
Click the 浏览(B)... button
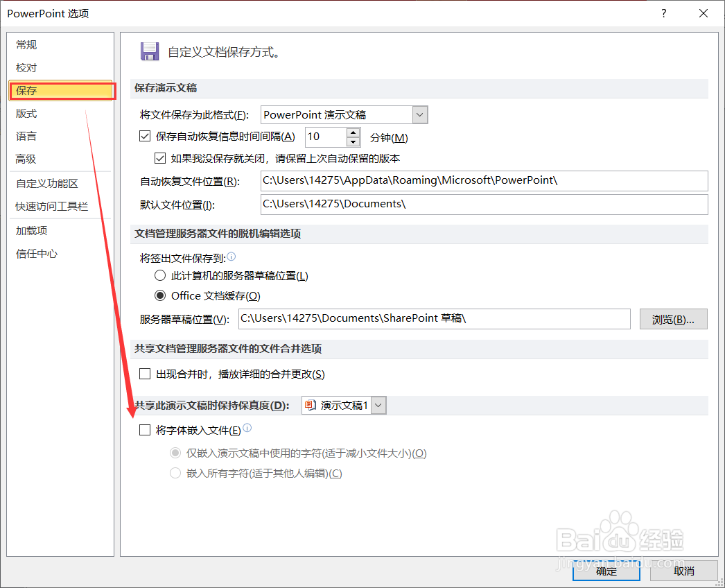coord(673,319)
